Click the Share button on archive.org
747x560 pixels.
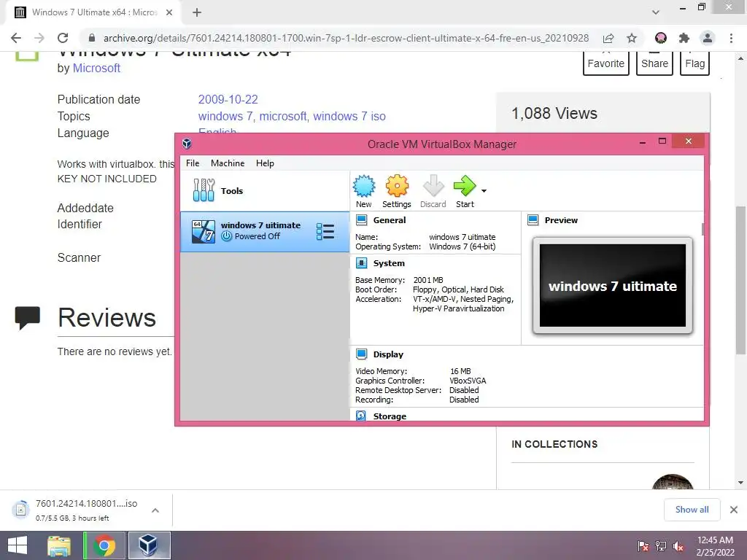[x=654, y=63]
